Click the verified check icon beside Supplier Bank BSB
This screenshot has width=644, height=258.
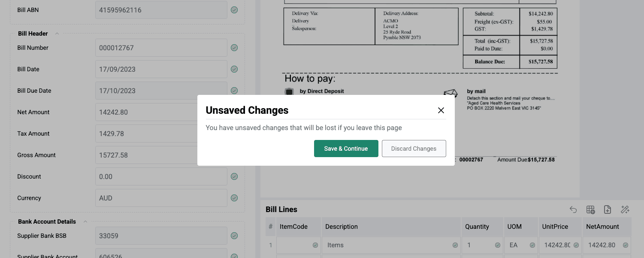[x=234, y=236]
